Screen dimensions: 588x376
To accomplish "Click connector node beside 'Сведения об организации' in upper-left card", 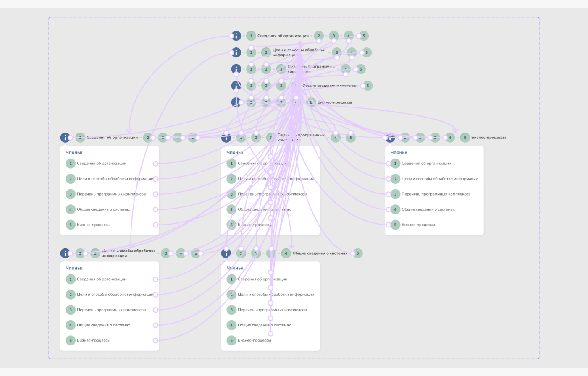I will 155,164.
